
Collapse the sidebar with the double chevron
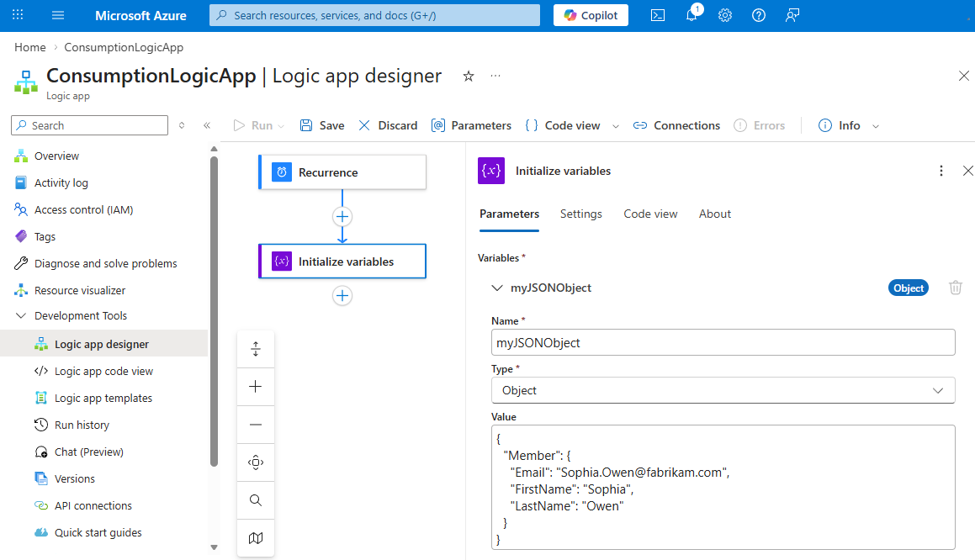tap(207, 125)
